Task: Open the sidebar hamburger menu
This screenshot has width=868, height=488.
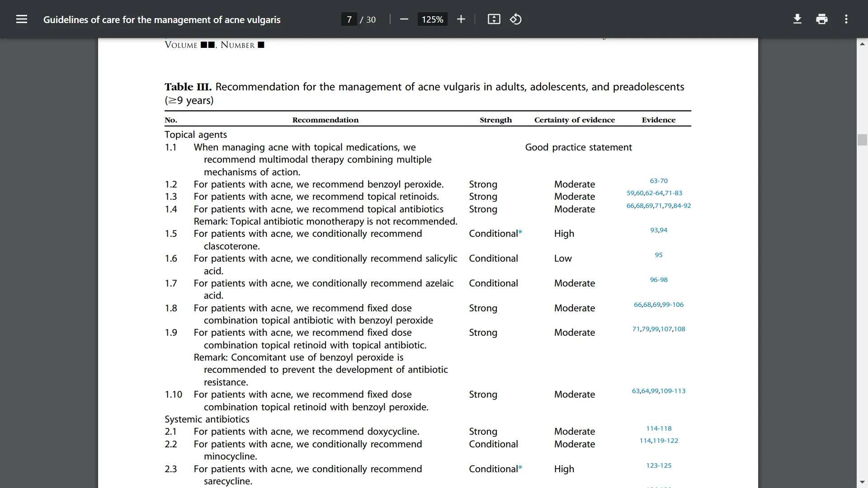Action: 22,19
